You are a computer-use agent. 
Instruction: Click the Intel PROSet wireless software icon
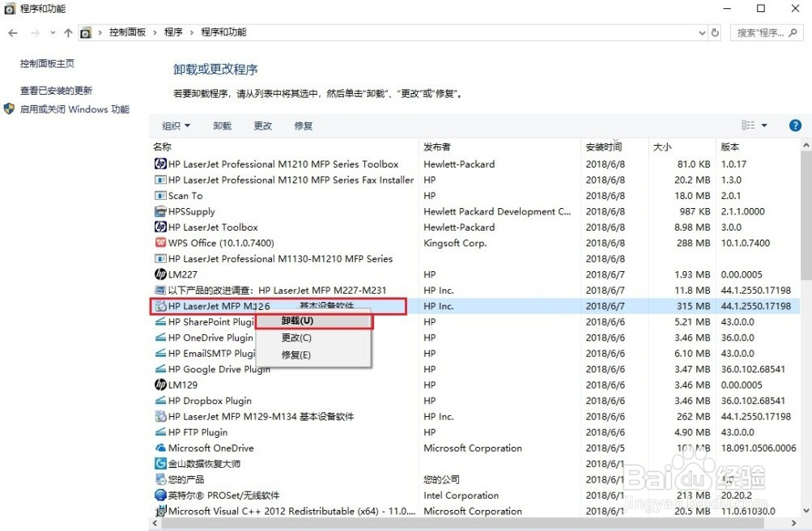[x=160, y=495]
